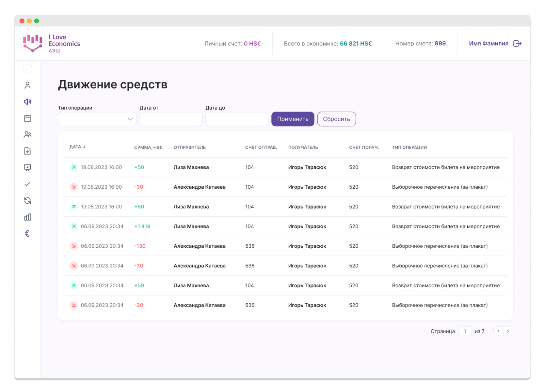Click the green arrow of the 06.09.2023 +50 row

[74, 285]
